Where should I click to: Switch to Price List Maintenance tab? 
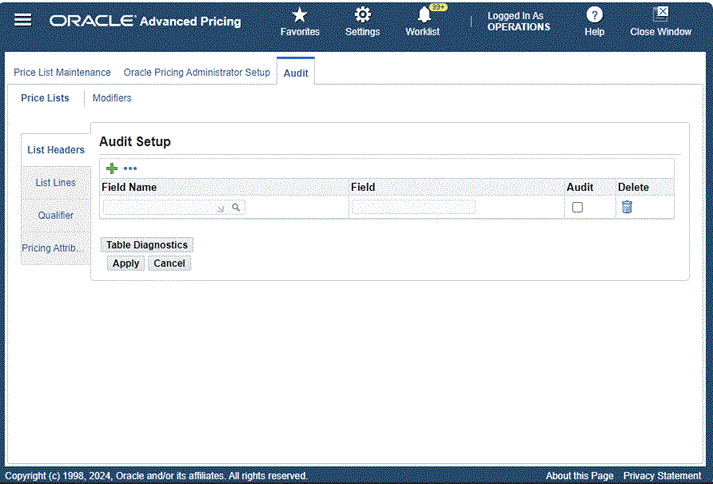point(62,72)
